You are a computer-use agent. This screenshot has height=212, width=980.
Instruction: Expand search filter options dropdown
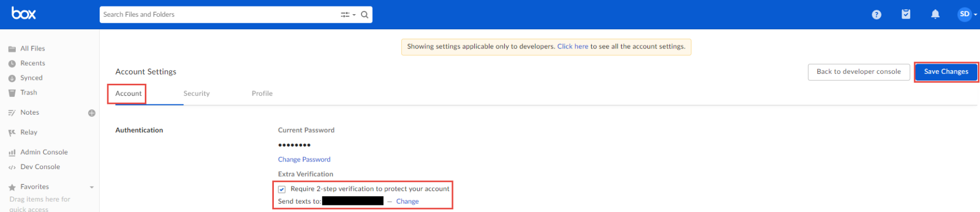tap(348, 15)
